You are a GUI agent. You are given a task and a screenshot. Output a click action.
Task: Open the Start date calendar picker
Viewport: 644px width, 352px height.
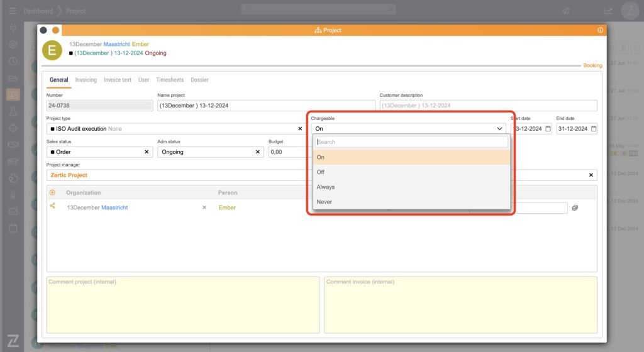pos(548,129)
